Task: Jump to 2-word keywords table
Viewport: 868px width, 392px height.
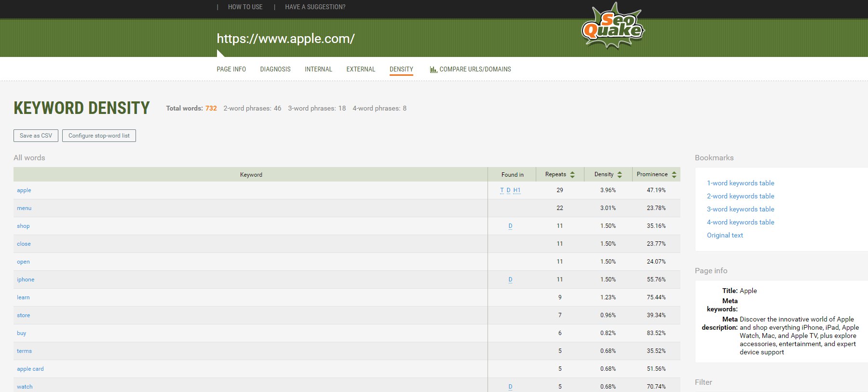Action: tap(741, 196)
